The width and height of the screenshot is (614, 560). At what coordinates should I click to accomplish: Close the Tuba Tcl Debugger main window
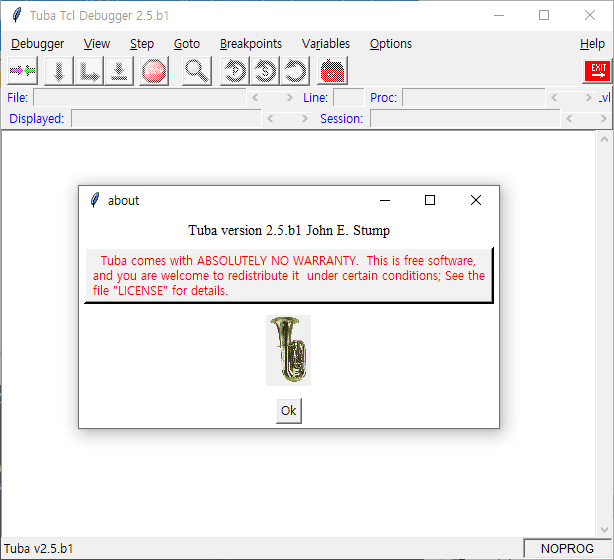pyautogui.click(x=590, y=15)
